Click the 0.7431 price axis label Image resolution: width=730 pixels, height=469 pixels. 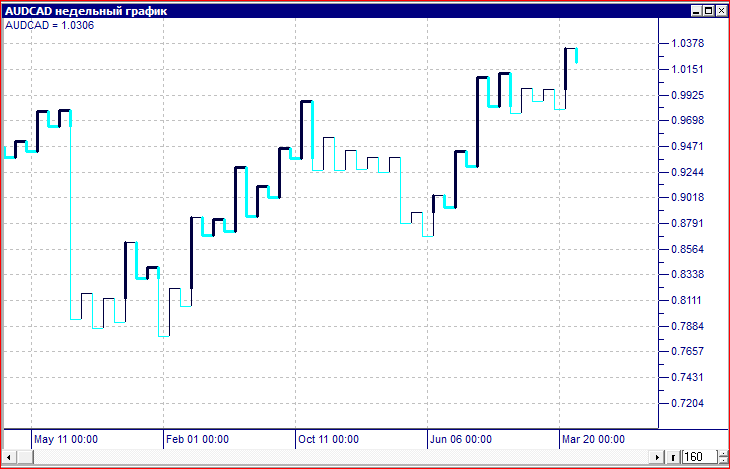click(687, 377)
